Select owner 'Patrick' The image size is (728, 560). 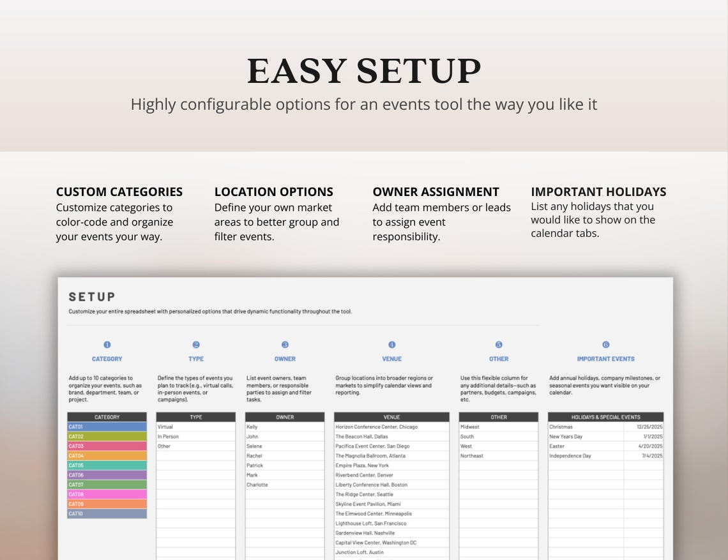click(285, 465)
